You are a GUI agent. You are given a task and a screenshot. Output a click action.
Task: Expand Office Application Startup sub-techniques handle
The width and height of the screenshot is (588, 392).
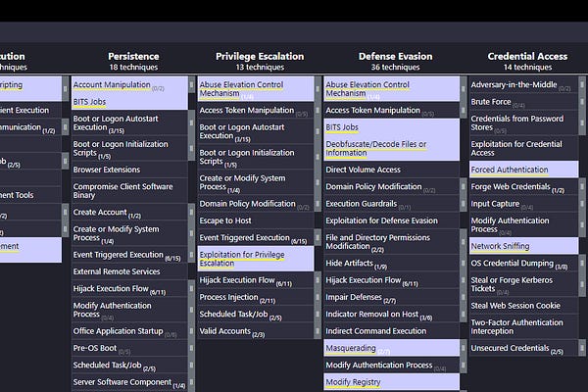tap(192, 331)
